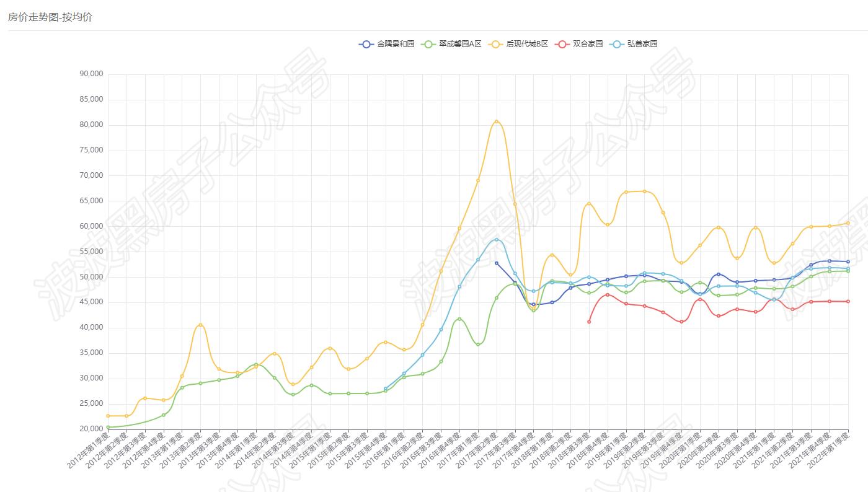Click the 85,000 y-axis label
Image resolution: width=868 pixels, height=492 pixels.
[x=91, y=100]
